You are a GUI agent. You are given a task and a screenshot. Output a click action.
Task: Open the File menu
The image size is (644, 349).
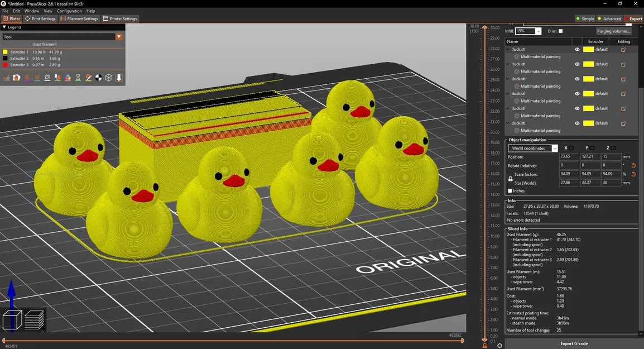tap(6, 11)
